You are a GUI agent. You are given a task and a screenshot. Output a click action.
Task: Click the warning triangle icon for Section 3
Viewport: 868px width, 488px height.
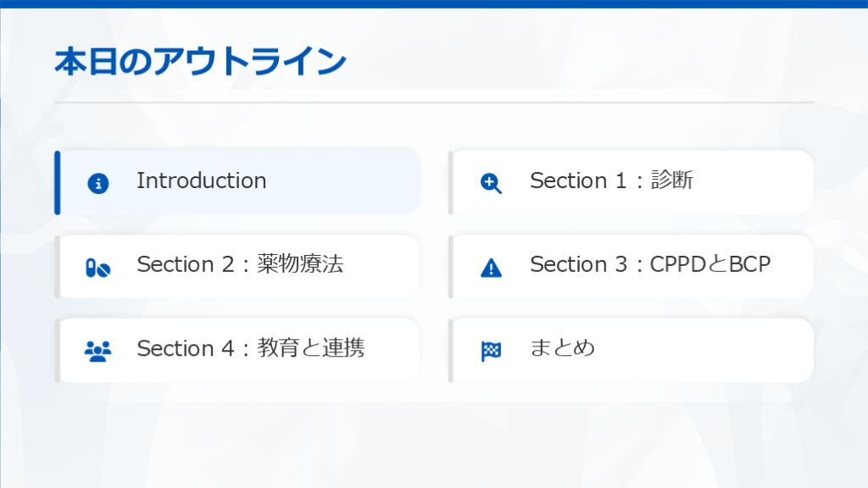point(491,268)
